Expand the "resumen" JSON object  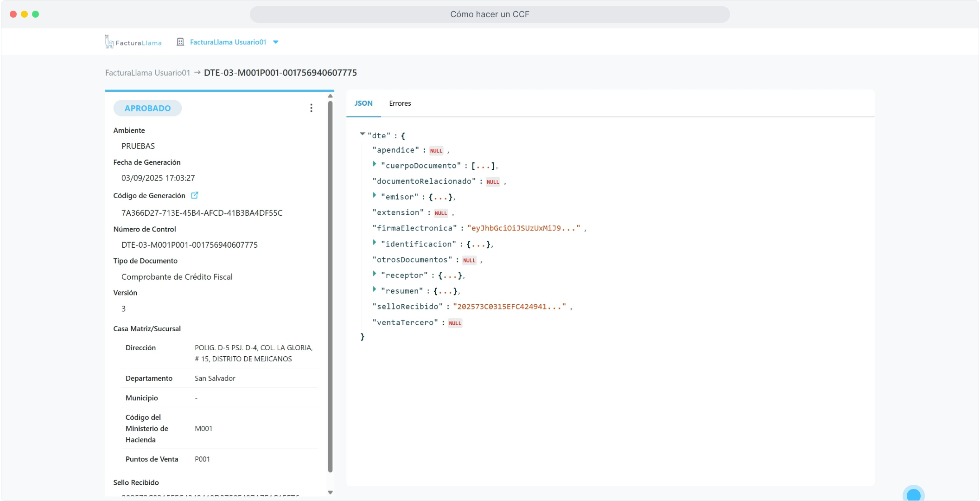375,289
